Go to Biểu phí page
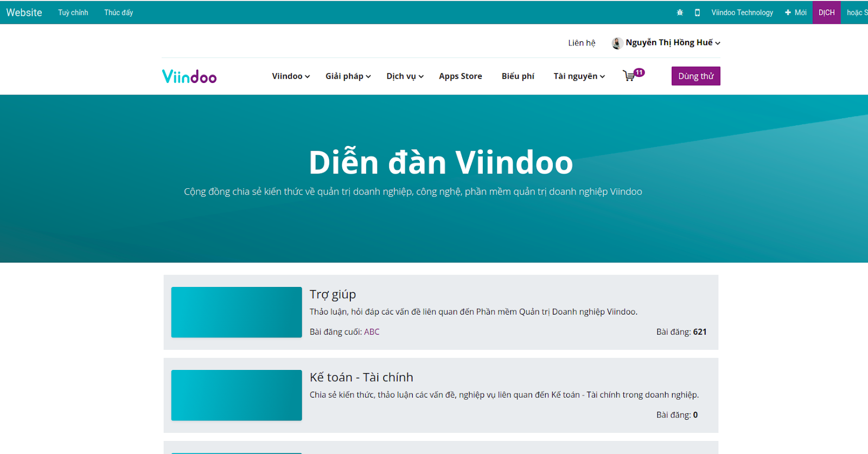This screenshot has width=868, height=454. pyautogui.click(x=518, y=76)
